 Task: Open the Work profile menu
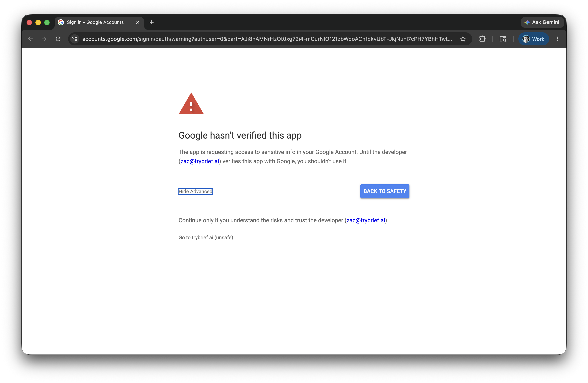[533, 39]
